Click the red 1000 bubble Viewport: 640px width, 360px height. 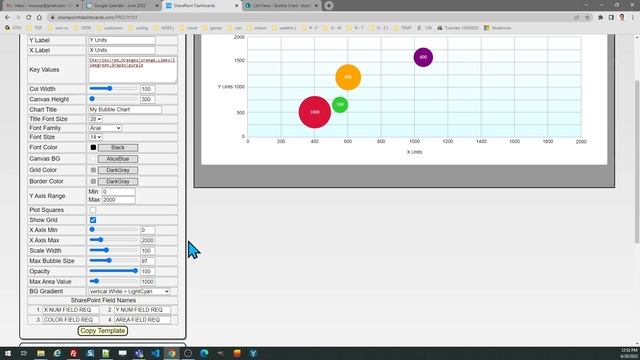[x=315, y=112]
